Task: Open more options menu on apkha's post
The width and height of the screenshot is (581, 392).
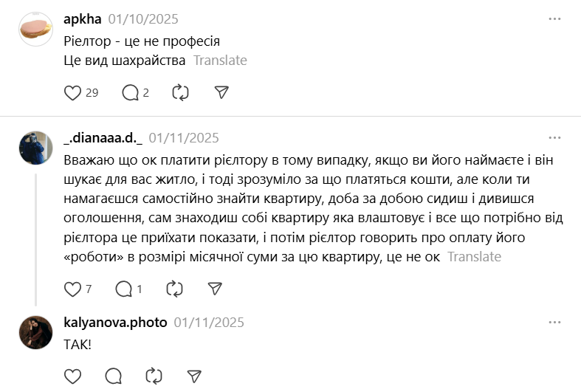Action: click(x=554, y=19)
